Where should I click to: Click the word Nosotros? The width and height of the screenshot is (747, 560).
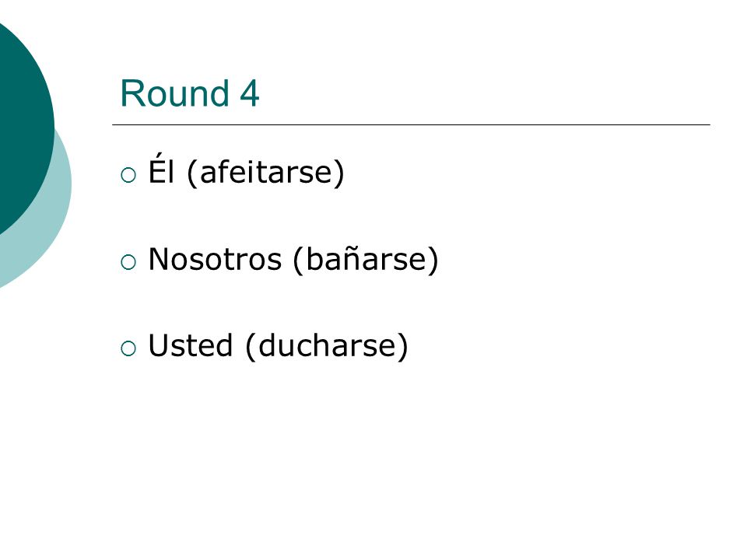(x=215, y=260)
